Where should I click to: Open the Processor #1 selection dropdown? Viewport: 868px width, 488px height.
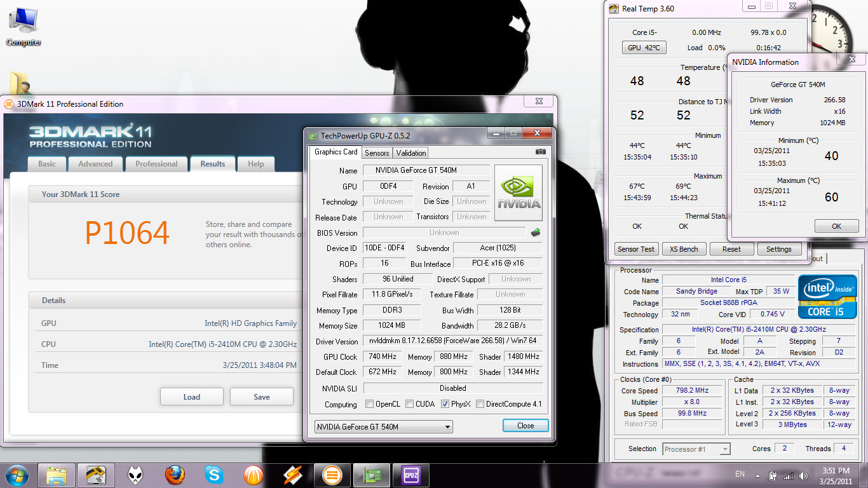coord(696,449)
